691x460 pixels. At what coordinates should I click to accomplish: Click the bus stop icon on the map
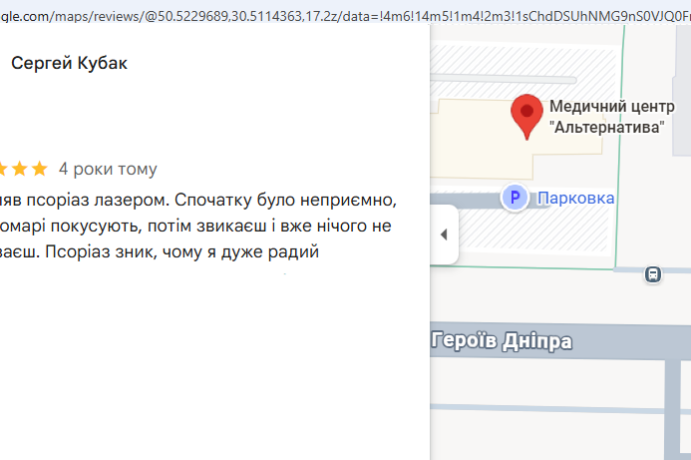click(653, 274)
